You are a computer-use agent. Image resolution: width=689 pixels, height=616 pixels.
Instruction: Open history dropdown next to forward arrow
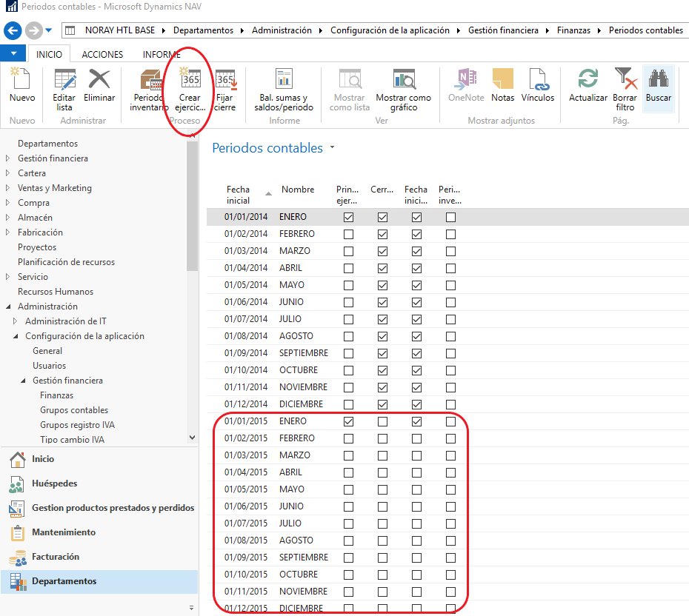coord(49,30)
